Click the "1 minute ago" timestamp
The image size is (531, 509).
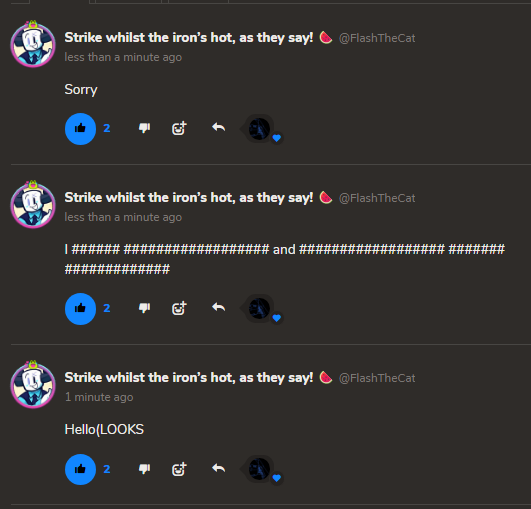[x=99, y=397]
